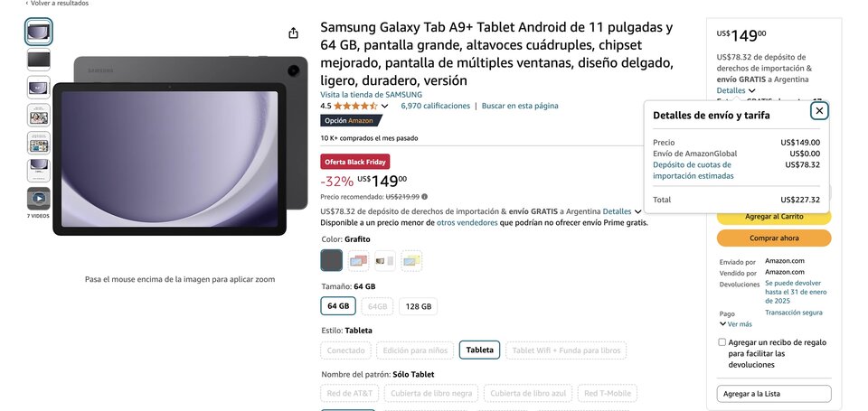868x411 pixels.
Task: Click the info icon next to recommended price
Action: point(425,196)
